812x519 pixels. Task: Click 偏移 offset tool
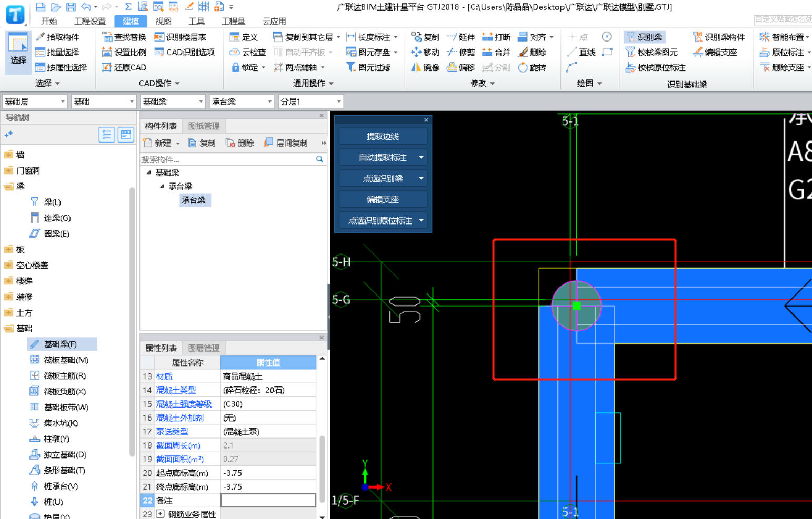(x=460, y=67)
